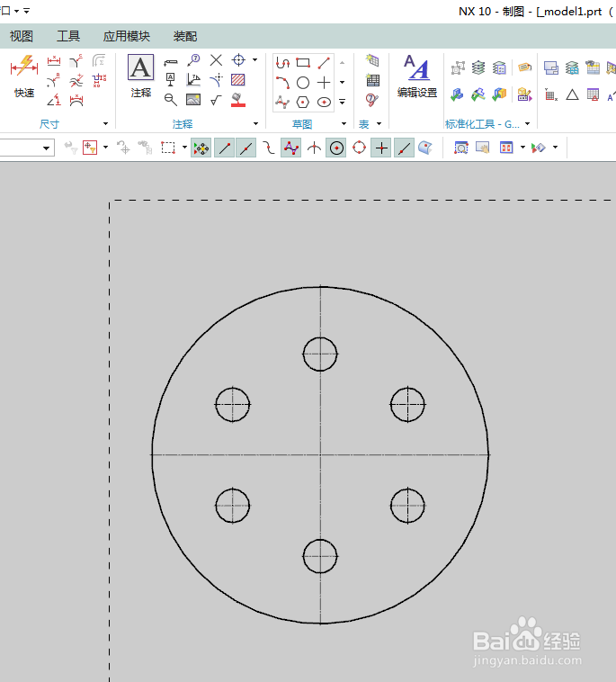Screen dimensions: 616x682
Task: Open the rectangle selection mode dropdown
Action: pyautogui.click(x=184, y=148)
